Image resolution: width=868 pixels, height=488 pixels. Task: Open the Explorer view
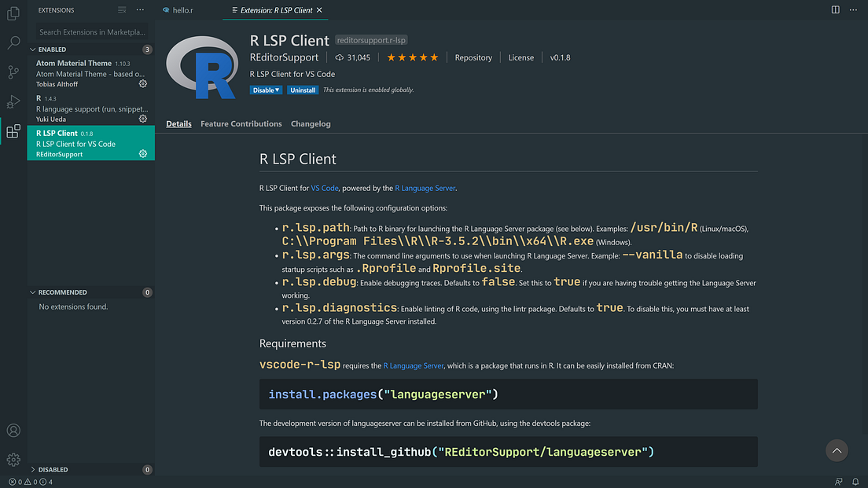(13, 13)
